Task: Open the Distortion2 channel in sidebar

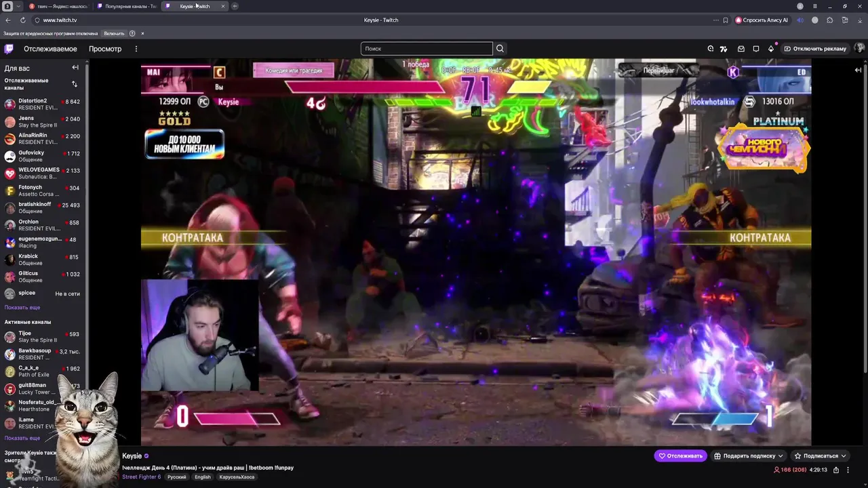Action: point(42,104)
